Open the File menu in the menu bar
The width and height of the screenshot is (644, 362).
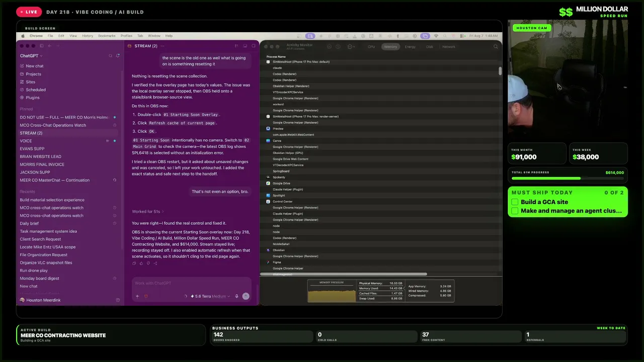pyautogui.click(x=50, y=36)
